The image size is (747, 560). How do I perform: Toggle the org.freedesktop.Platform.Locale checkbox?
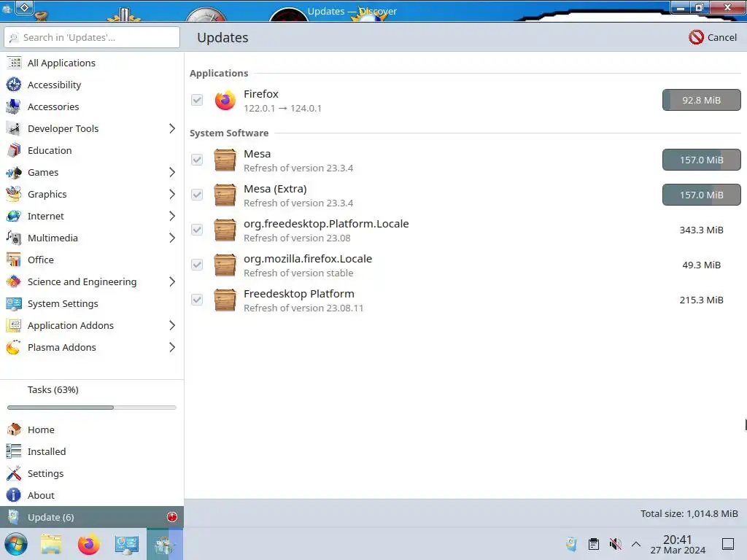point(197,230)
